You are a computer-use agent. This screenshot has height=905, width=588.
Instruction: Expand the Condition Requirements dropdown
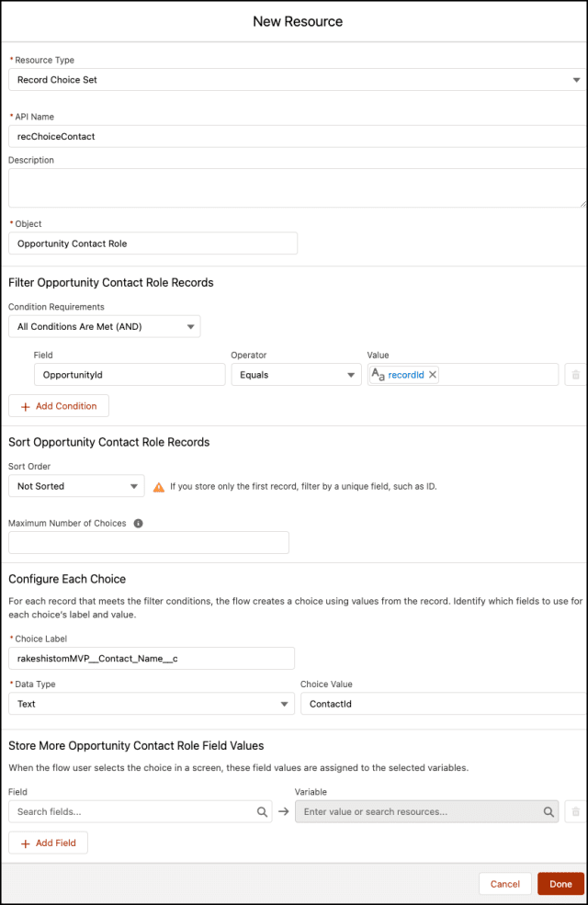click(x=104, y=326)
